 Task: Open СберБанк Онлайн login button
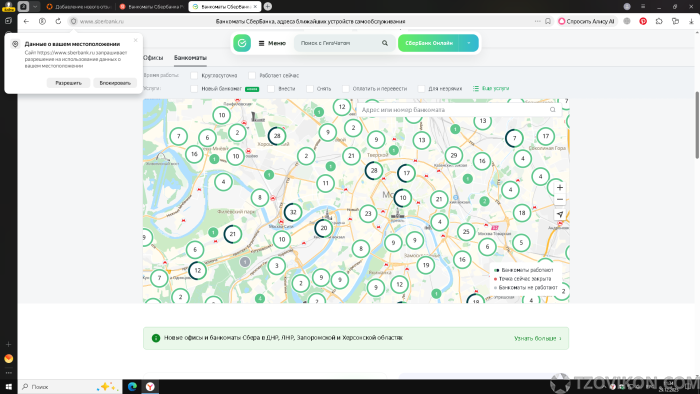(x=429, y=43)
